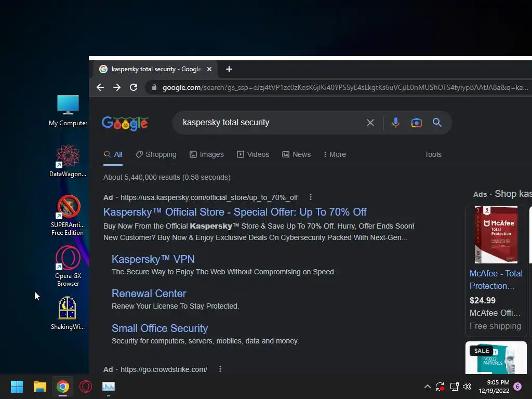Viewport: 532px width, 399px height.
Task: Show hidden system tray icons
Action: pyautogui.click(x=428, y=387)
